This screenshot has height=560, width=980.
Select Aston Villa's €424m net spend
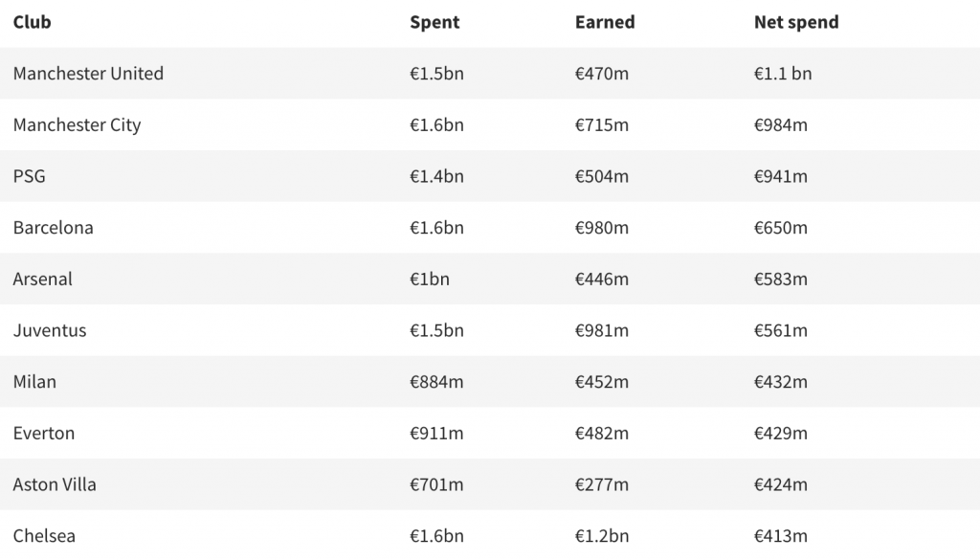(x=781, y=484)
